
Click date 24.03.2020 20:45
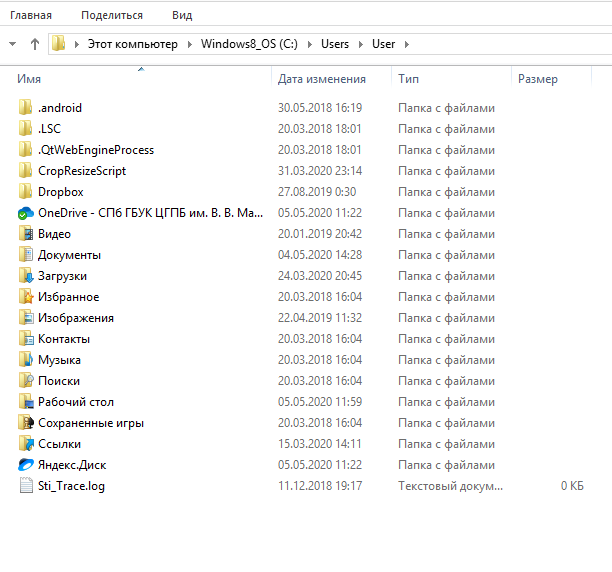pyautogui.click(x=320, y=276)
